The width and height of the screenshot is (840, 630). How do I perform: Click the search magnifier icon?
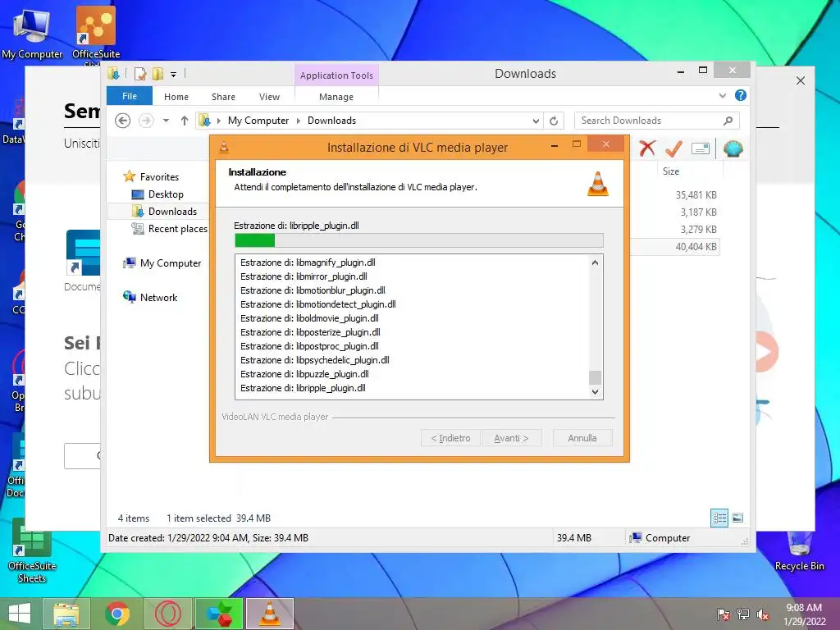click(728, 121)
